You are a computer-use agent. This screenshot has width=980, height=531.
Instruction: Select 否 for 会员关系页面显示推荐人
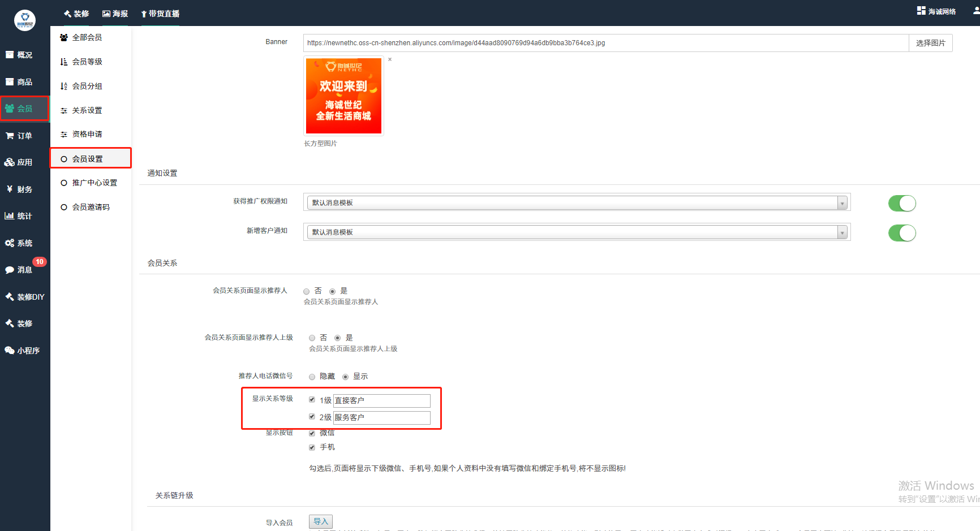(x=306, y=291)
